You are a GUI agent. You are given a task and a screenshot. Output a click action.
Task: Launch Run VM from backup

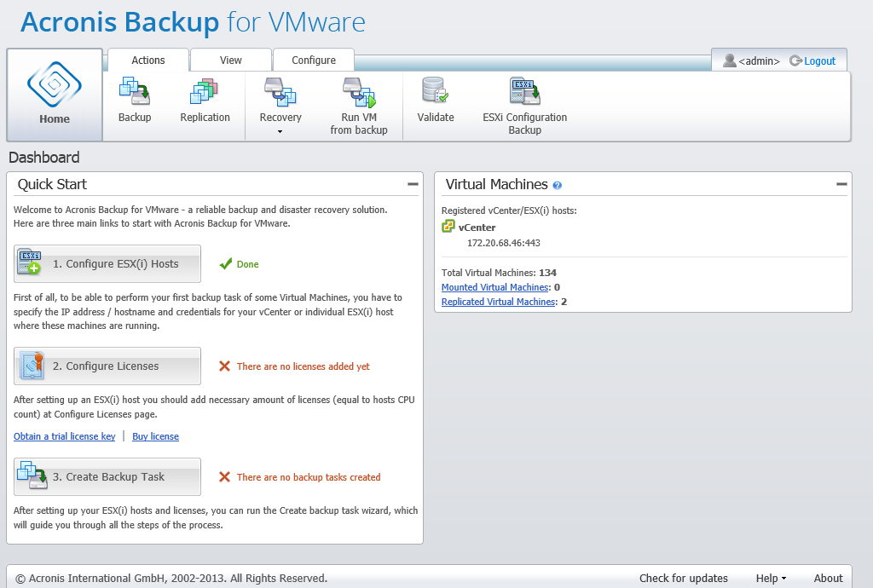[x=358, y=91]
